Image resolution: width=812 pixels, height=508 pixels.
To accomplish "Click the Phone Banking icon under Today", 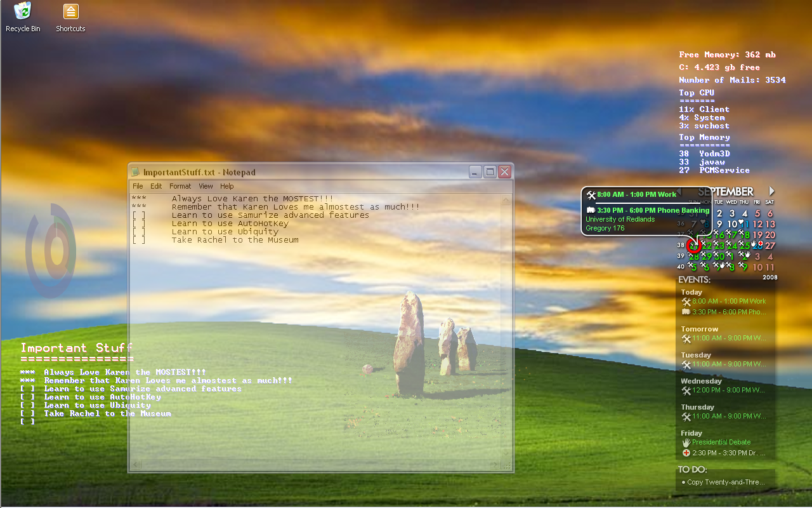I will (x=686, y=312).
